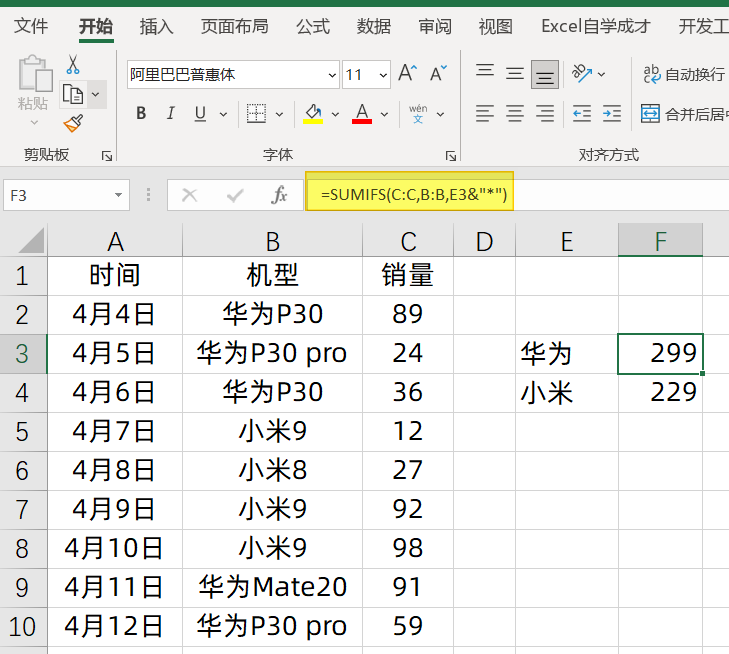Click the Name Box showing F3
The image size is (729, 654).
(x=66, y=195)
